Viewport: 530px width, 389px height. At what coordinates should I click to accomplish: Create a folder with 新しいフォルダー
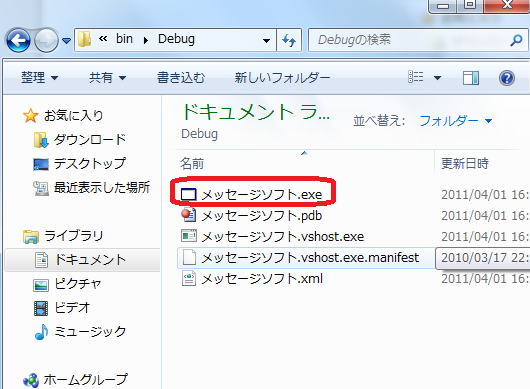(282, 78)
